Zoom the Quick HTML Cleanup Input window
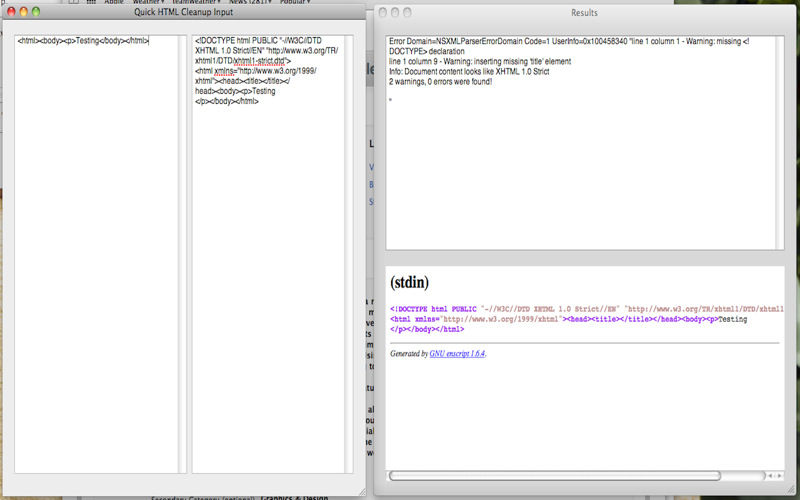 [36, 11]
